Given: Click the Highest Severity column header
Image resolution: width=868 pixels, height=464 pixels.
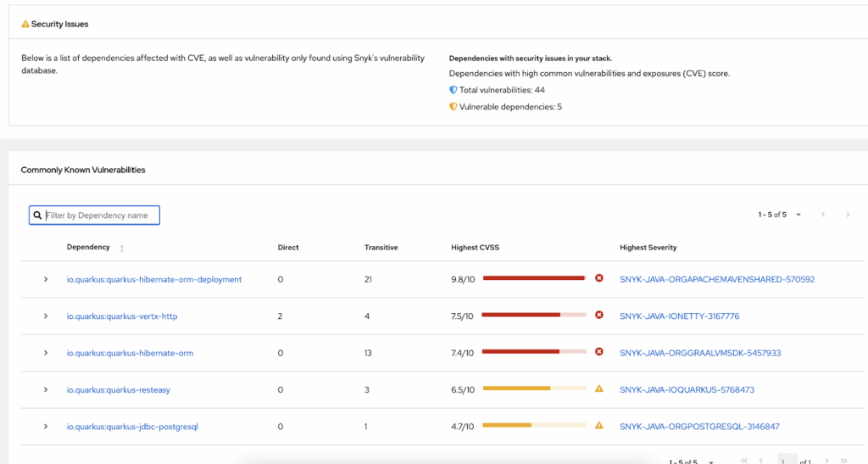Looking at the screenshot, I should point(648,248).
